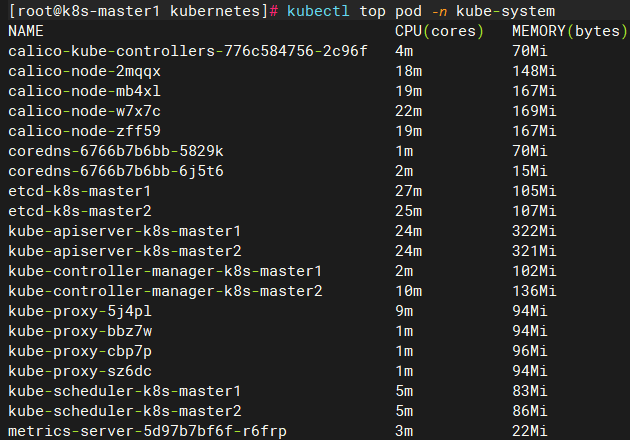Select pod name kube-proxy-sz6dc
630x440 pixels.
pos(80,371)
